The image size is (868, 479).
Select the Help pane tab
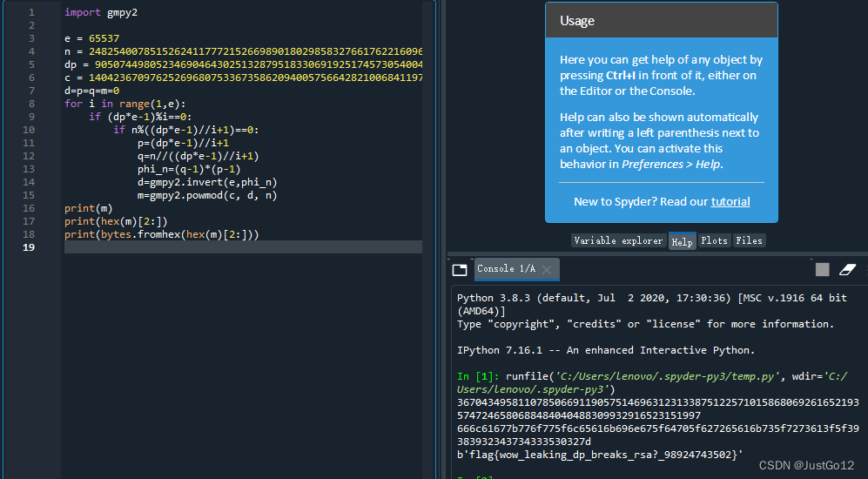[682, 241]
